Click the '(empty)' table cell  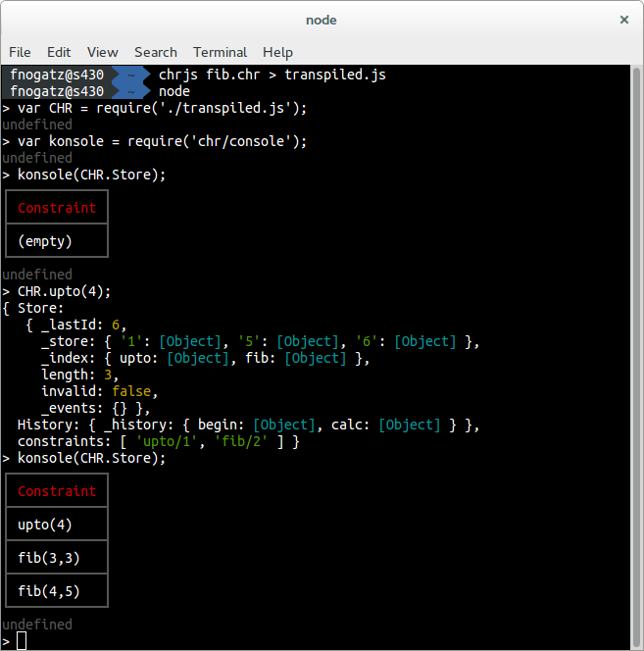57,241
